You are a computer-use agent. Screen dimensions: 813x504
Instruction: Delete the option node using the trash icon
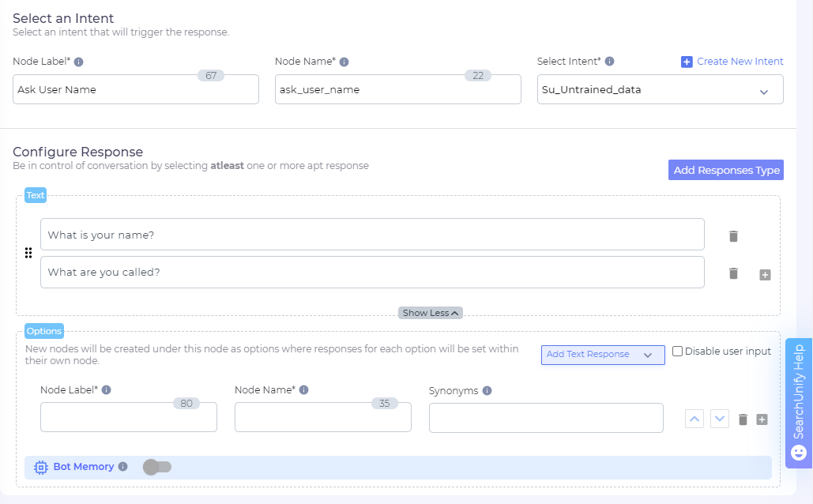tap(742, 419)
